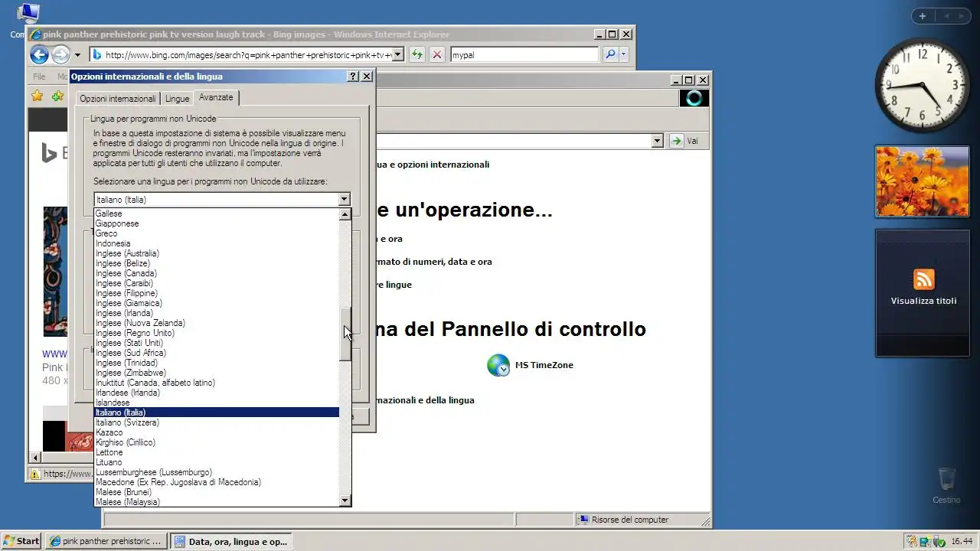980x551 pixels.
Task: Pick Inglese (Zimbabwe) language
Action: click(x=217, y=373)
